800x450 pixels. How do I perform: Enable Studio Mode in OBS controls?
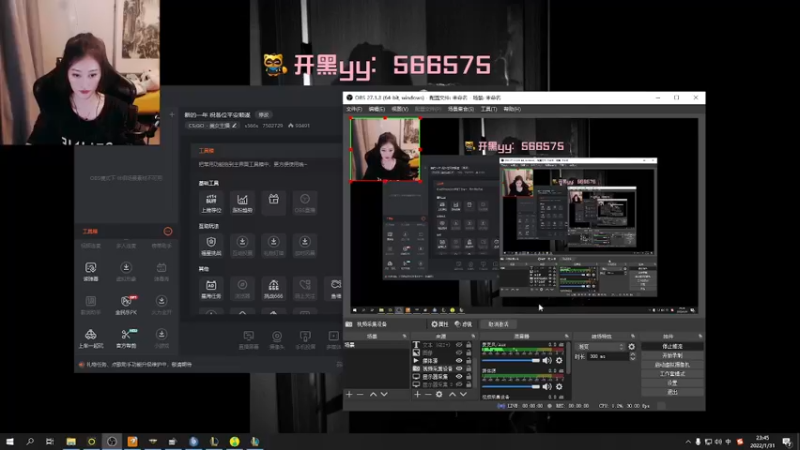pos(672,374)
